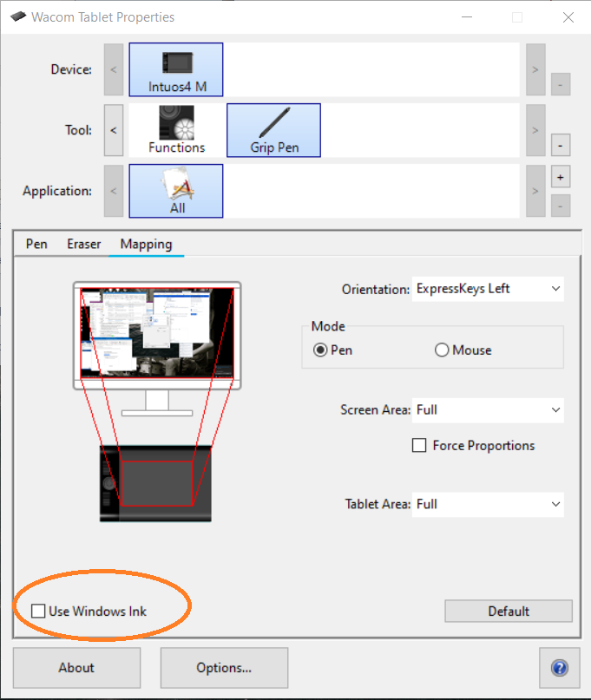Select the Intuos4 M device icon
Image resolution: width=591 pixels, height=700 pixels.
tap(176, 69)
